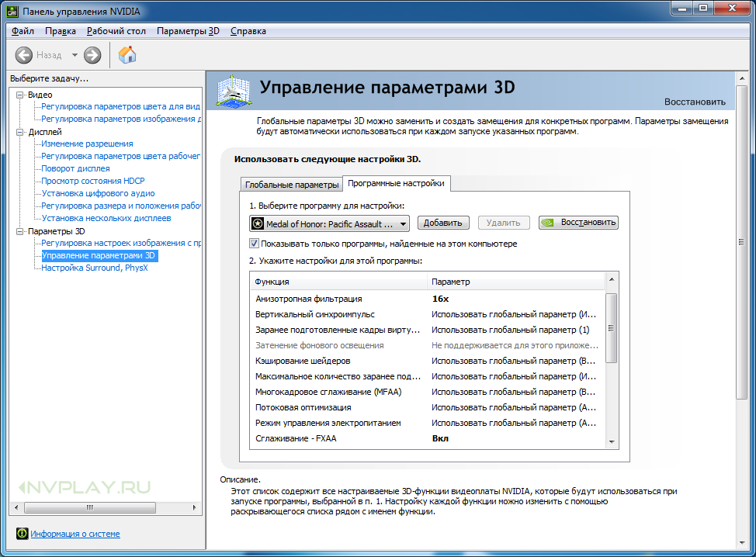Click the 16x anisotropic filtering value
This screenshot has height=557, width=756.
click(441, 299)
